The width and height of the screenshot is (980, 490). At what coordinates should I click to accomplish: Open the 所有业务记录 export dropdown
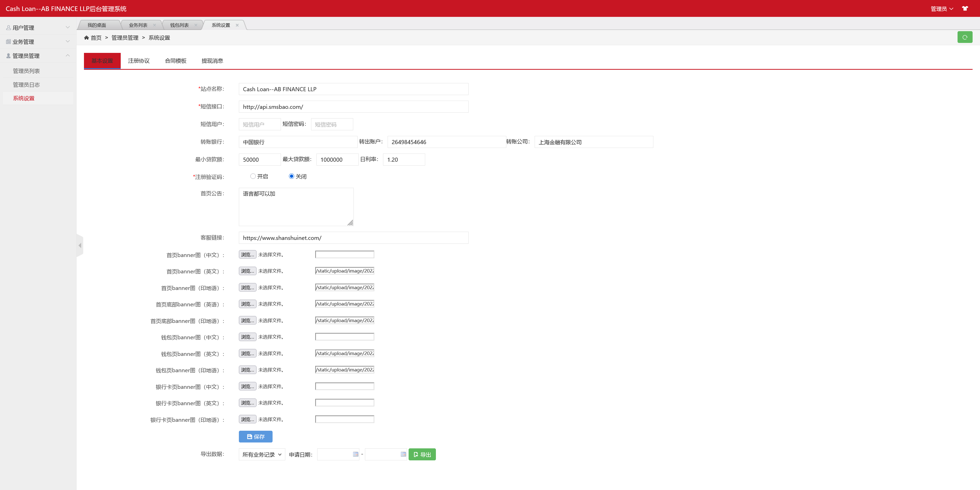coord(262,454)
